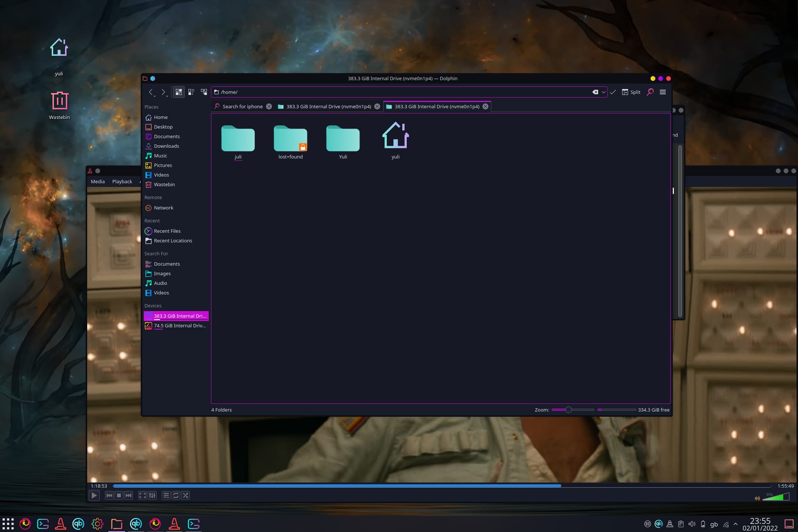Open VLC Playback menu

pyautogui.click(x=122, y=182)
